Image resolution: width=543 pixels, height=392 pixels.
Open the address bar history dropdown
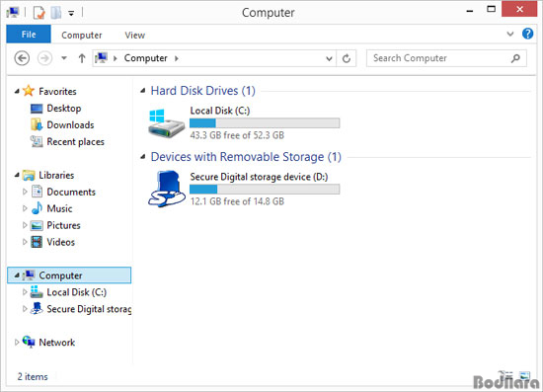click(329, 58)
